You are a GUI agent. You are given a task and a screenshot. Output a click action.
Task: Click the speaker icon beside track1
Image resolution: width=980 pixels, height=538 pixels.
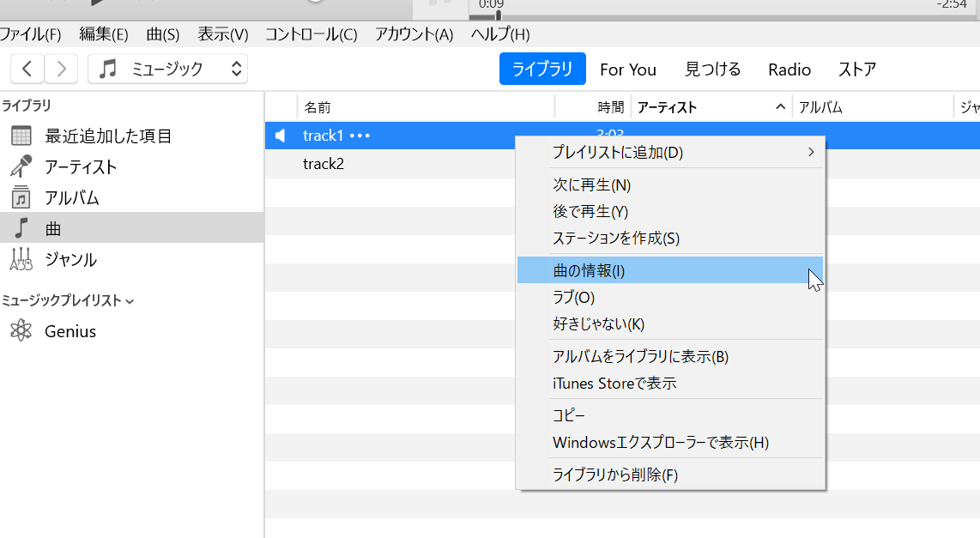click(x=281, y=136)
